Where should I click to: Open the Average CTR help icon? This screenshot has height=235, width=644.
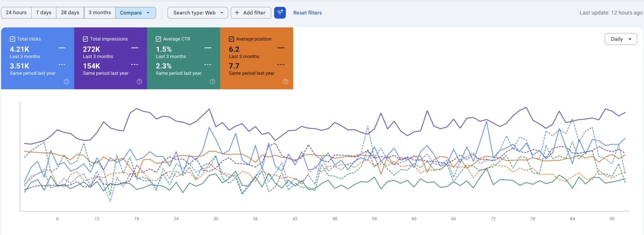coord(213,82)
